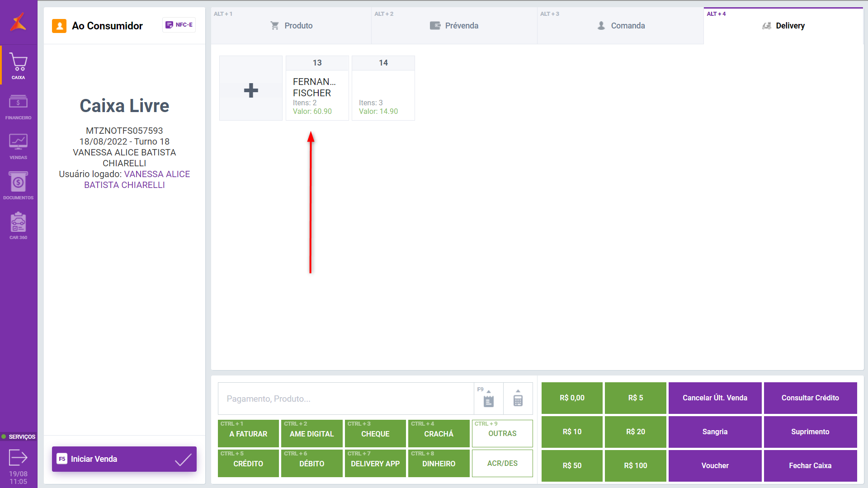This screenshot has width=868, height=488.
Task: Switch to the Produto tab
Action: (291, 26)
